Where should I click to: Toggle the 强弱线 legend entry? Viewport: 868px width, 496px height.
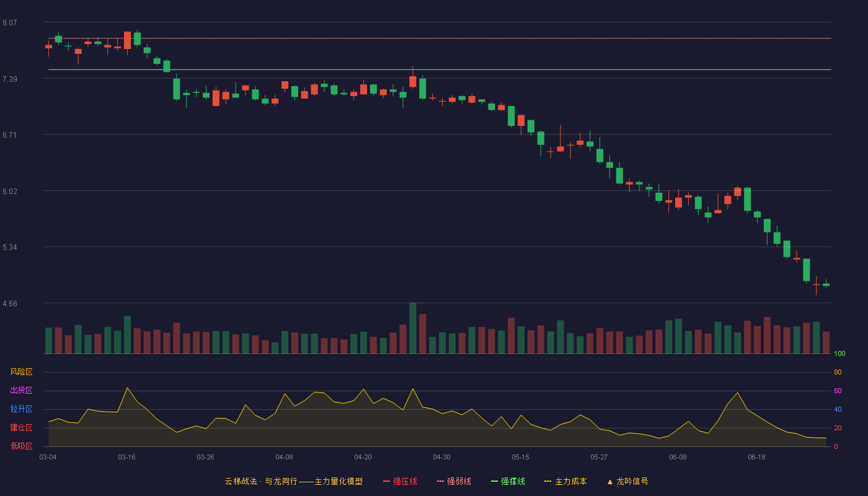[x=454, y=481]
